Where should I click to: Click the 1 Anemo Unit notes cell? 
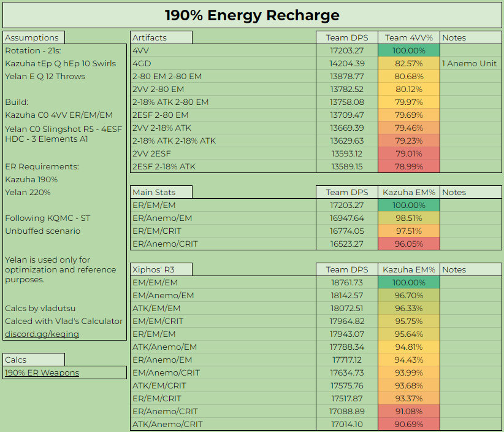coord(470,63)
